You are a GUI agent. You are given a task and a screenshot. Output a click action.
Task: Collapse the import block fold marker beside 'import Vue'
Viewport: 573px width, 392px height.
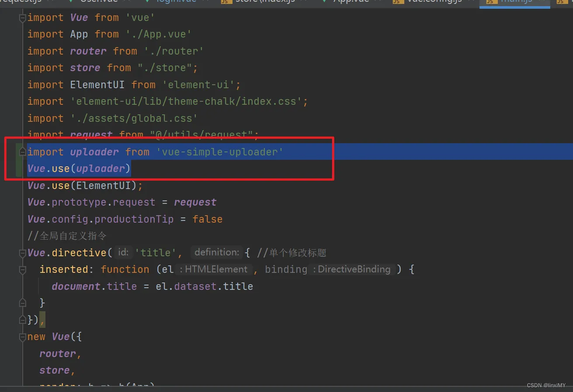23,18
